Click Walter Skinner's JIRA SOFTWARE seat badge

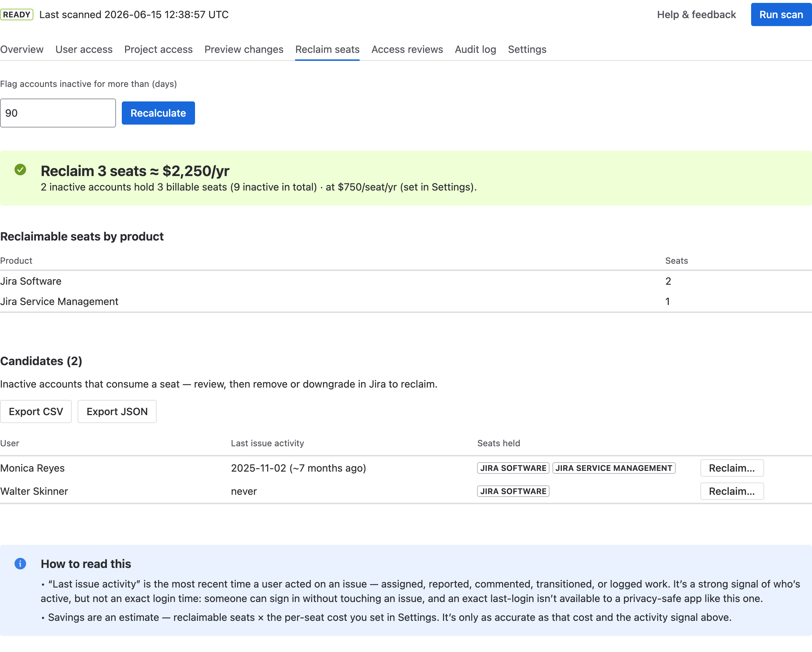click(513, 491)
